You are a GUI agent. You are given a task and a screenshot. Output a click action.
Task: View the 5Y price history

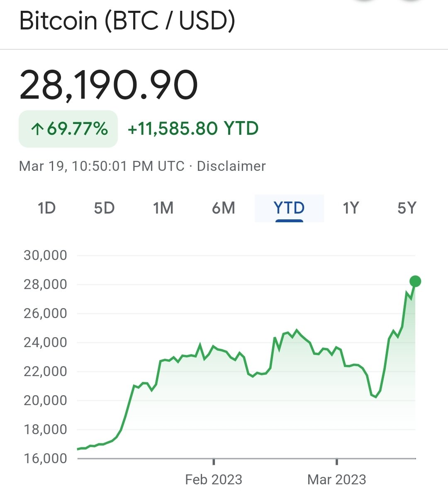pyautogui.click(x=407, y=208)
